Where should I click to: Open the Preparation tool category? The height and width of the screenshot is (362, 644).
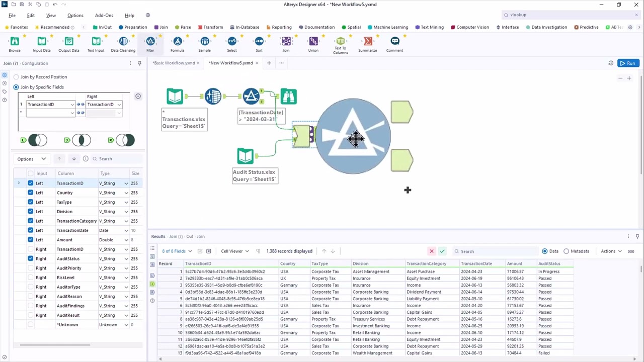(x=133, y=27)
